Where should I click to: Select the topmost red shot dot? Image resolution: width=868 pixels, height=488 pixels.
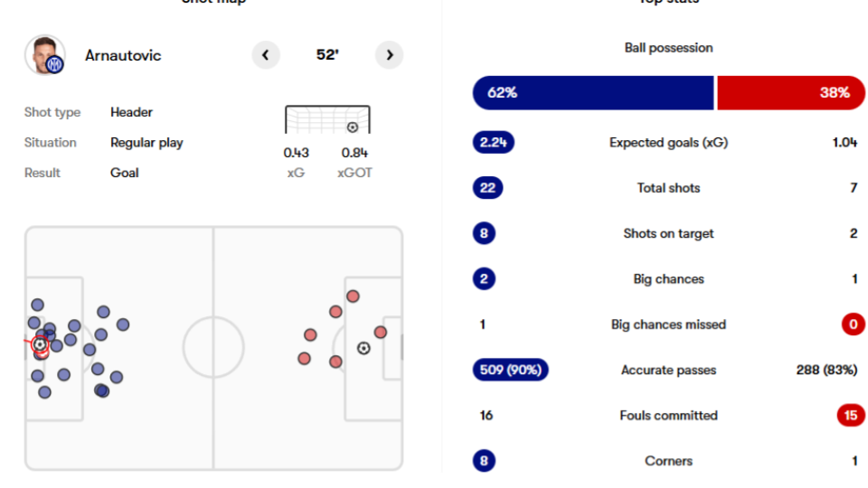click(x=353, y=296)
